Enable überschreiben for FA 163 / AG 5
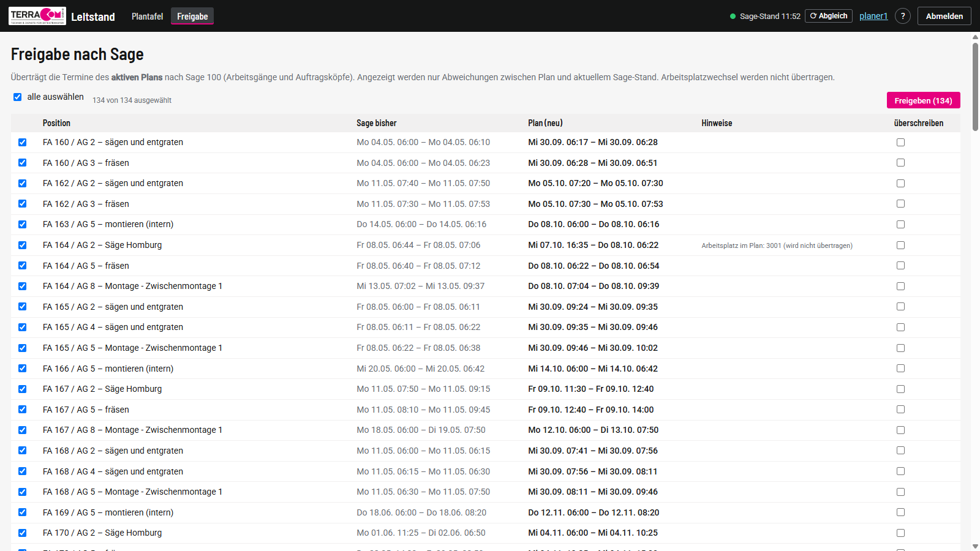 [x=900, y=224]
